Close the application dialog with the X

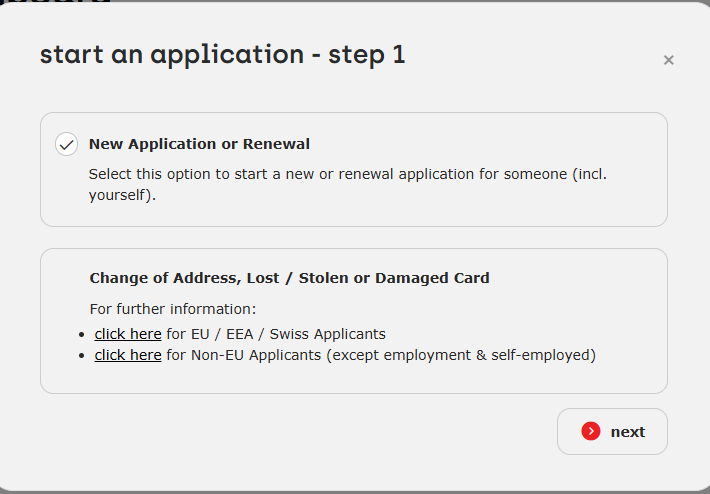pyautogui.click(x=668, y=60)
